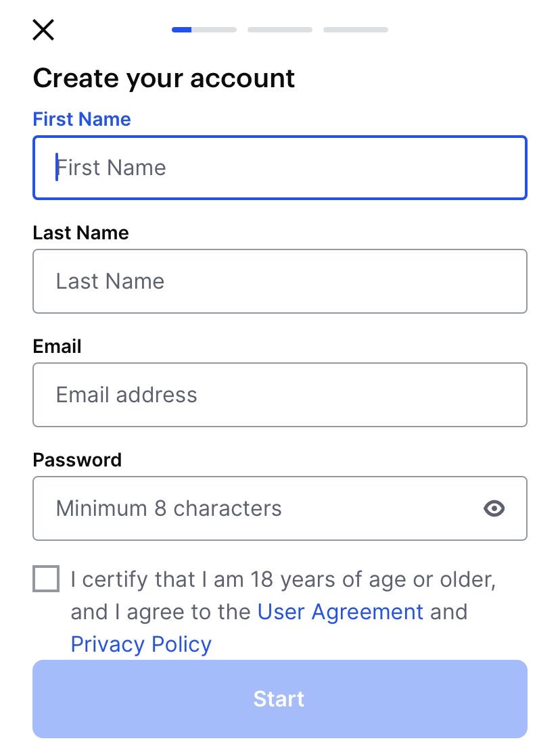Open the User Agreement link
560x745 pixels.
click(x=340, y=612)
